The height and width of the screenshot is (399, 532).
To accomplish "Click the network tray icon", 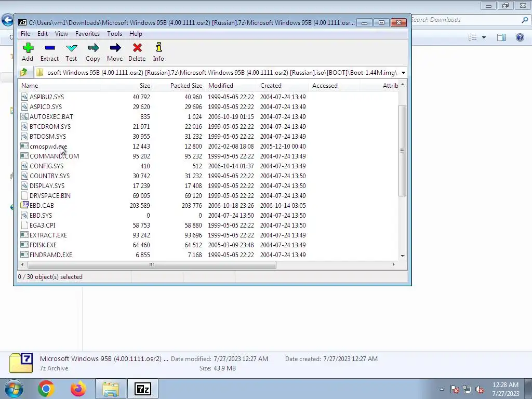I will [x=467, y=390].
